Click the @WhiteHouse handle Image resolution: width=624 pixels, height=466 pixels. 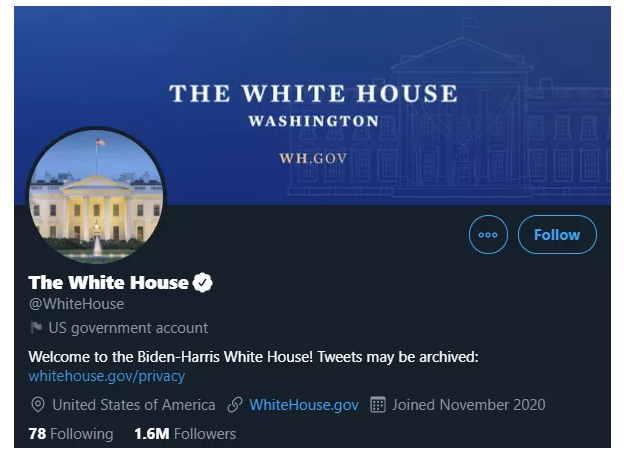coord(76,304)
